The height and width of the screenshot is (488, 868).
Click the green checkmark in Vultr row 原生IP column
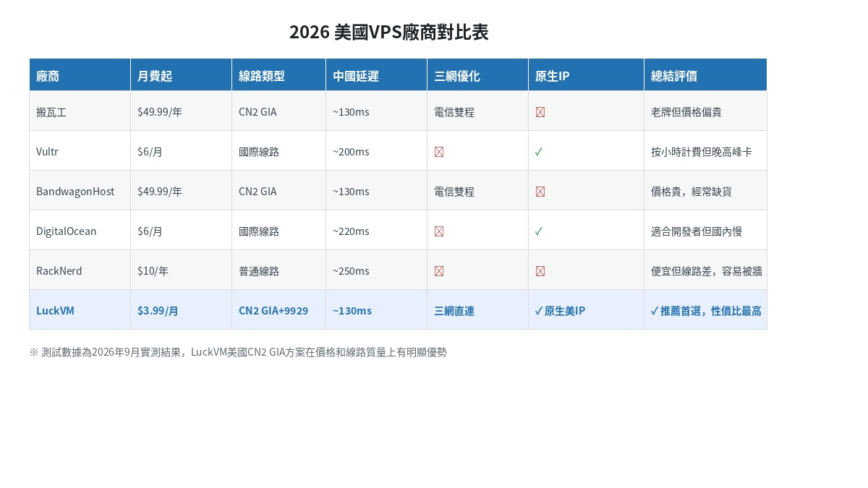(539, 152)
